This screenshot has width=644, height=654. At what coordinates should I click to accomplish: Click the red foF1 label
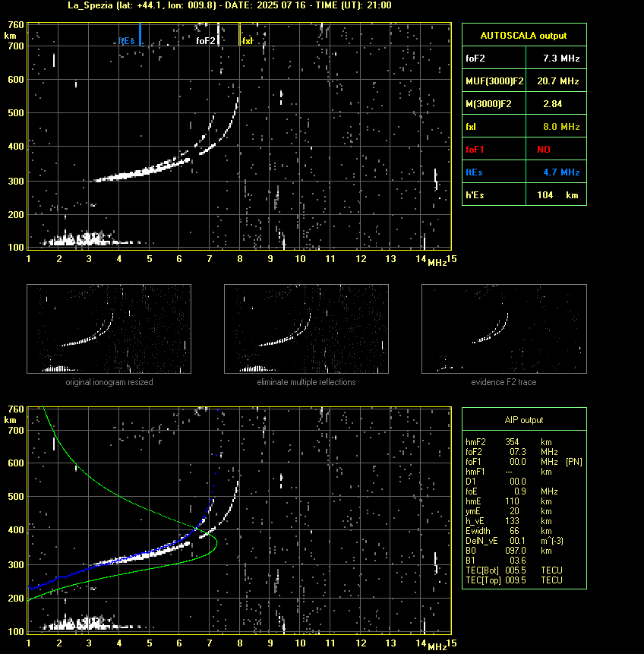point(475,150)
